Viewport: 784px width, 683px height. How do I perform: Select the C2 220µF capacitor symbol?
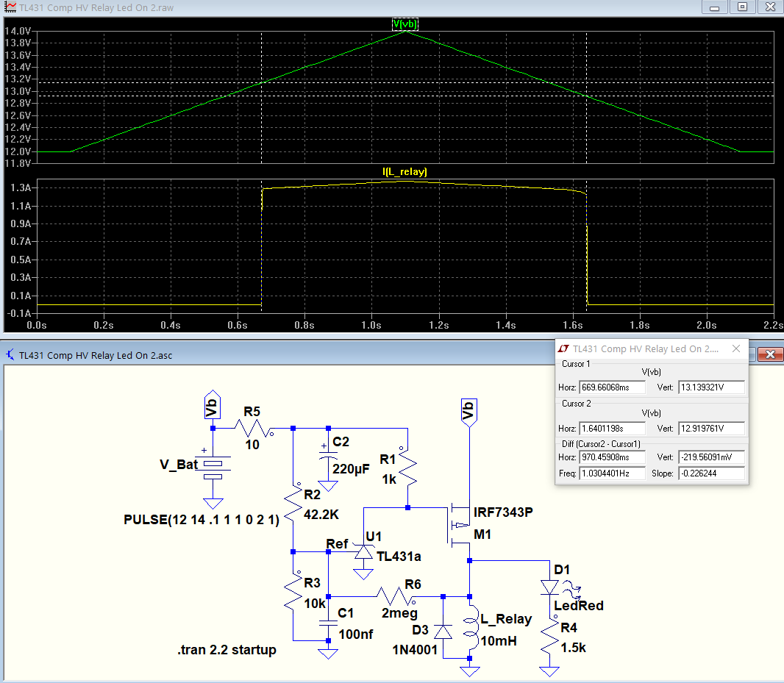tap(328, 459)
